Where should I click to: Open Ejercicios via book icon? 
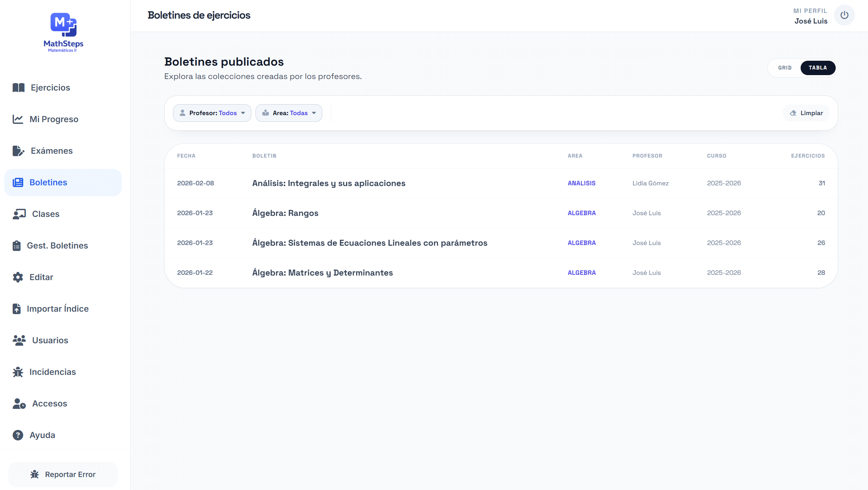point(19,88)
